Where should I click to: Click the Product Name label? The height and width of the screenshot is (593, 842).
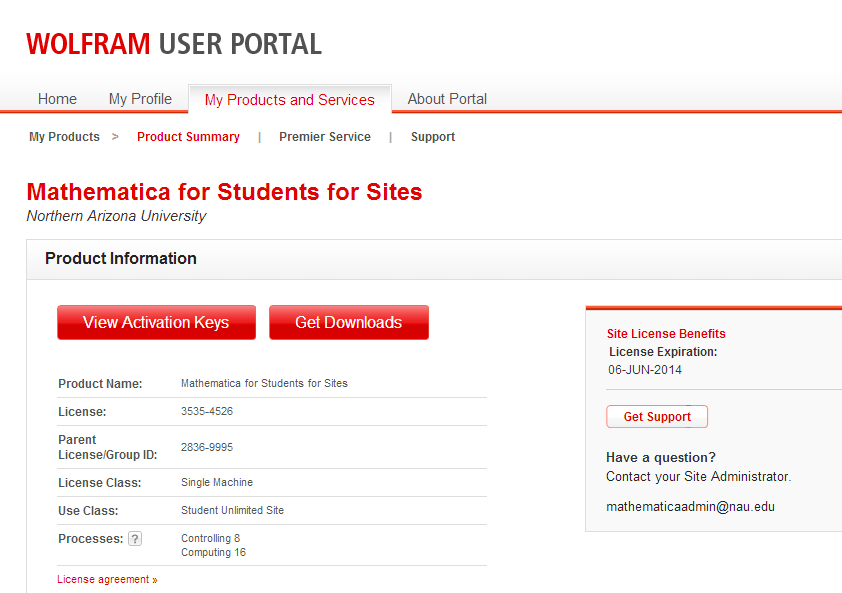[x=100, y=384]
